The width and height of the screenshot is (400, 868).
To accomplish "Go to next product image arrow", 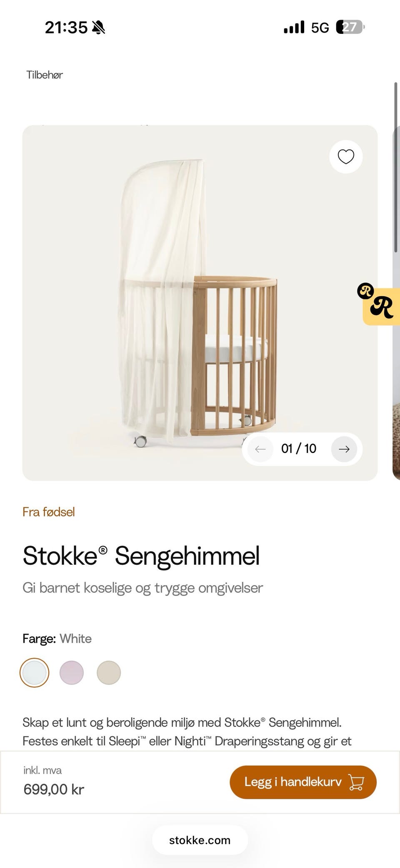I will point(344,449).
